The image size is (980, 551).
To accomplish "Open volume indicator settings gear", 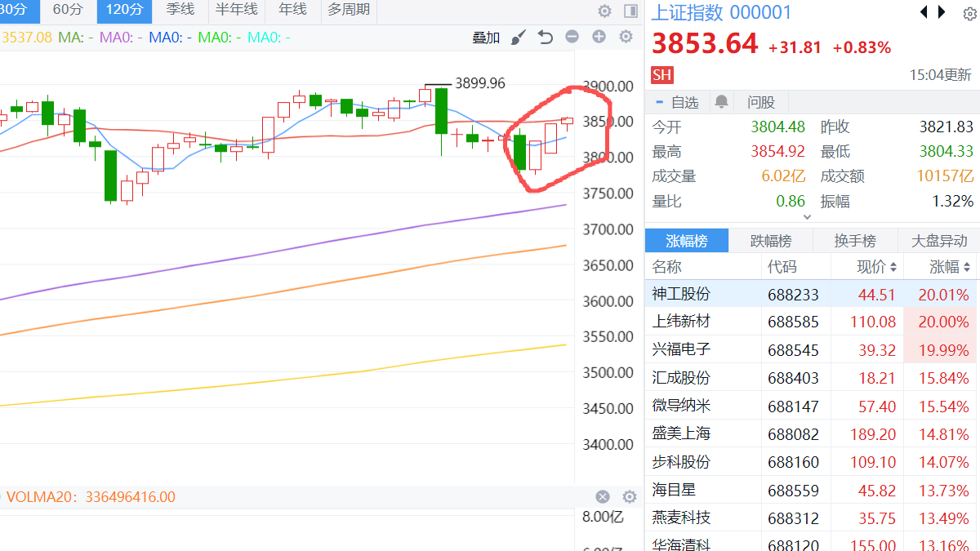I will pyautogui.click(x=629, y=497).
